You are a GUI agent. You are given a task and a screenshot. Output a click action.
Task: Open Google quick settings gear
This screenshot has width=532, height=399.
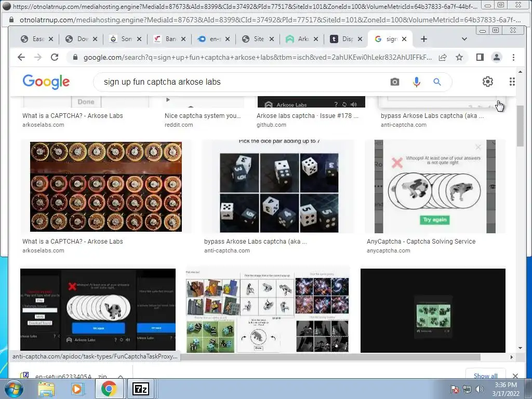pos(487,82)
